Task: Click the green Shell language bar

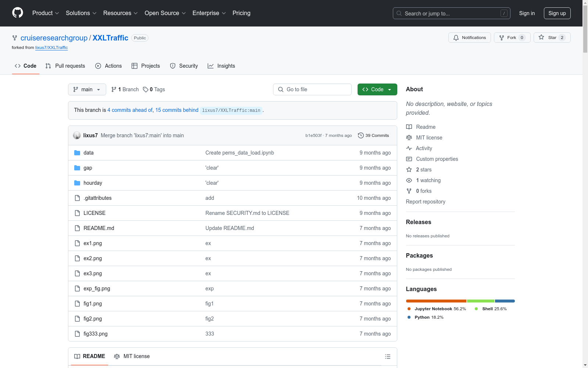Action: pos(481,301)
